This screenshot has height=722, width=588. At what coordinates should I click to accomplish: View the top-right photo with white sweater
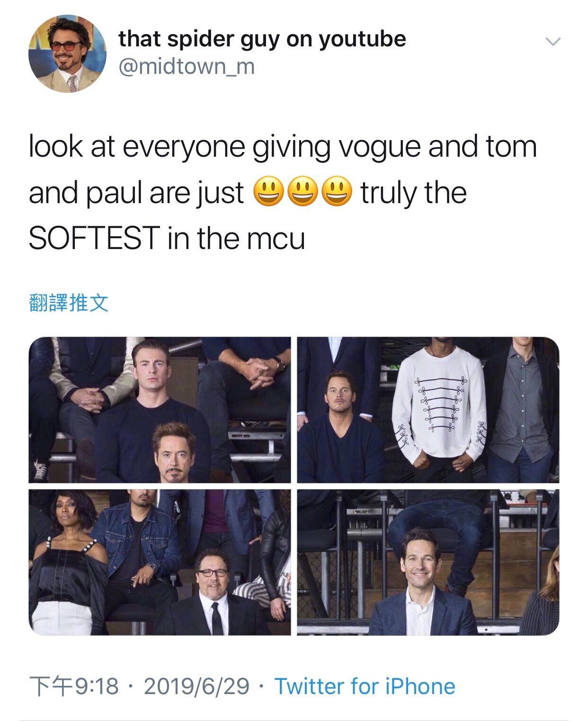(x=428, y=410)
